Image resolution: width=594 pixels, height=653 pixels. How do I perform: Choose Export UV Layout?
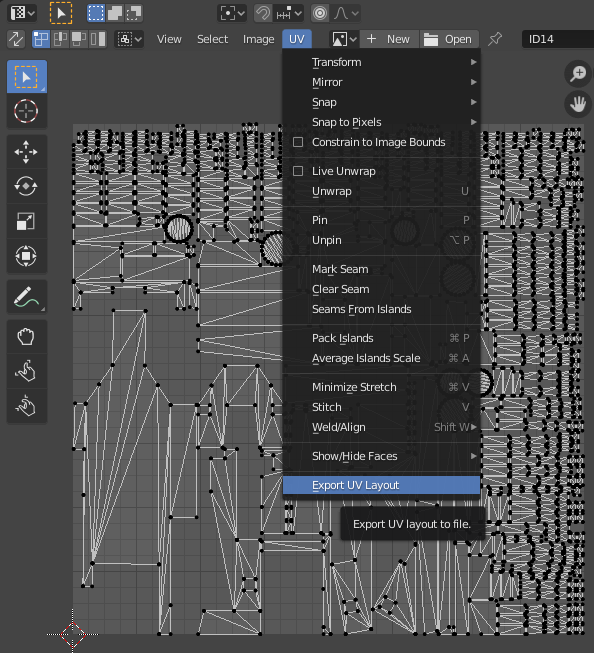click(381, 485)
